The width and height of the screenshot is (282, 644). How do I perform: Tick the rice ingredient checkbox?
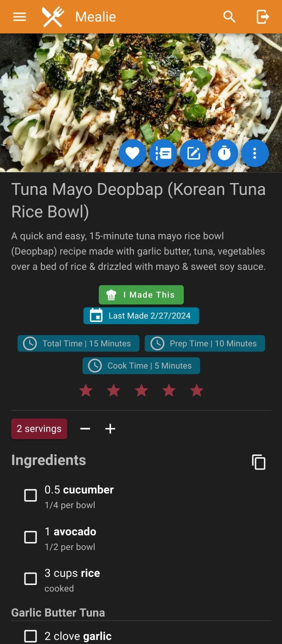click(x=31, y=579)
